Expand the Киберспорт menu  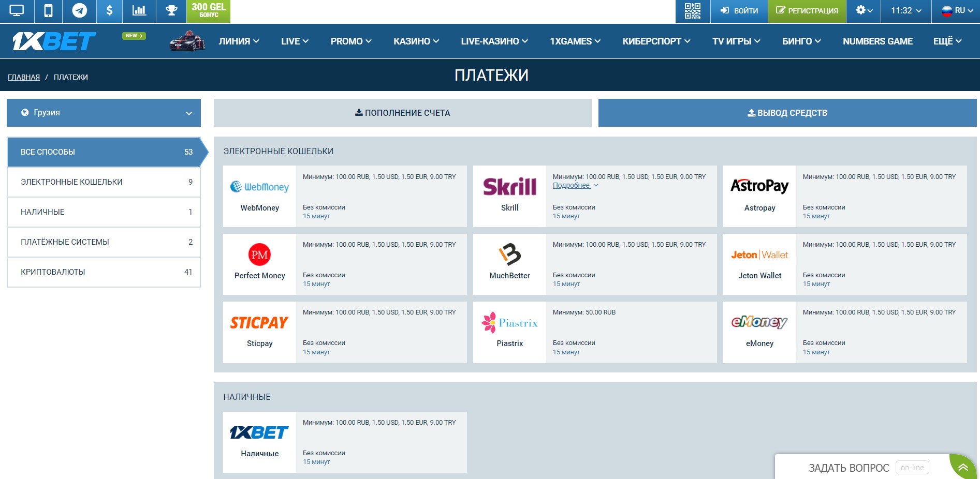656,41
